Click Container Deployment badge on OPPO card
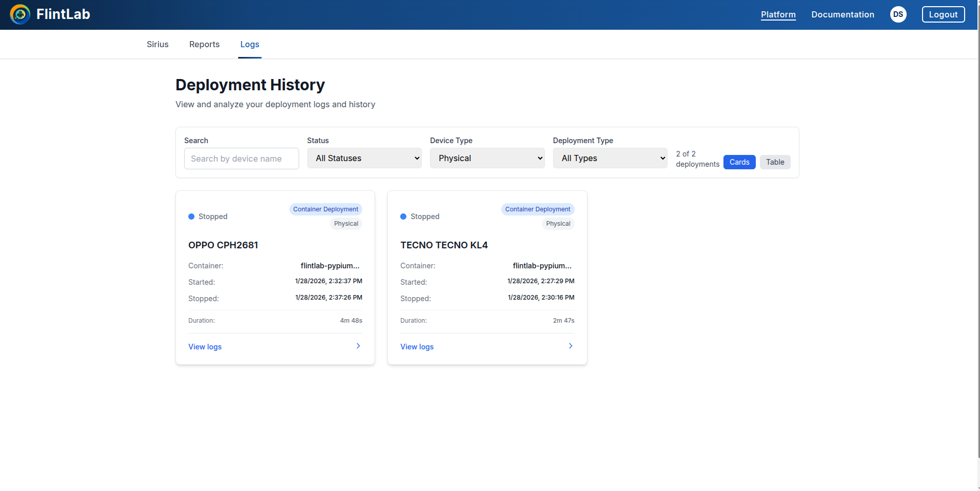Screen dimensions: 980x491 (x=326, y=209)
